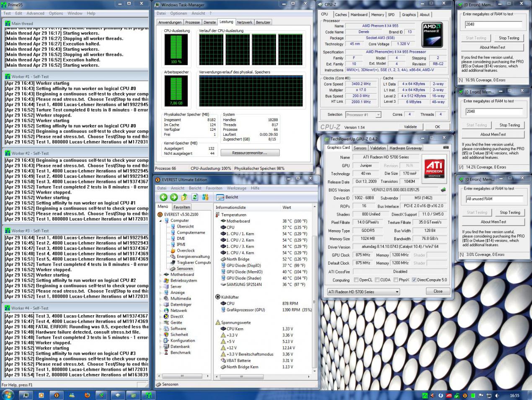This screenshot has height=400, width=532.
Task: Switch to the Netzwerk tab in Task-Manager
Action: click(245, 22)
